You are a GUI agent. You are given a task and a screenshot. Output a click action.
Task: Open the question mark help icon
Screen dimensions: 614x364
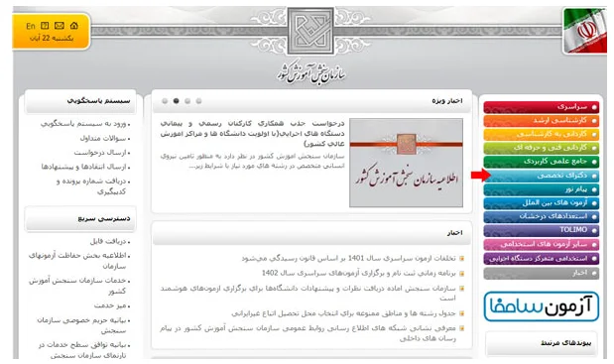click(x=45, y=26)
